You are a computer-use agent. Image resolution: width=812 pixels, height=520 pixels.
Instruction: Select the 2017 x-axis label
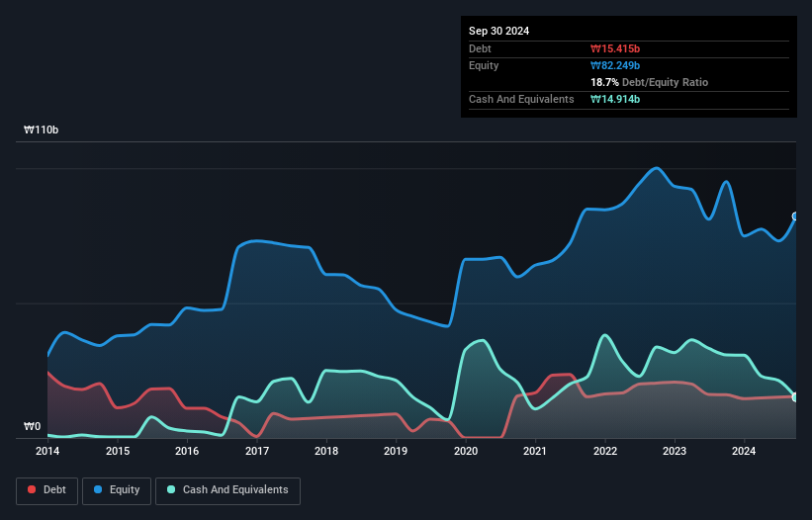[x=257, y=451]
